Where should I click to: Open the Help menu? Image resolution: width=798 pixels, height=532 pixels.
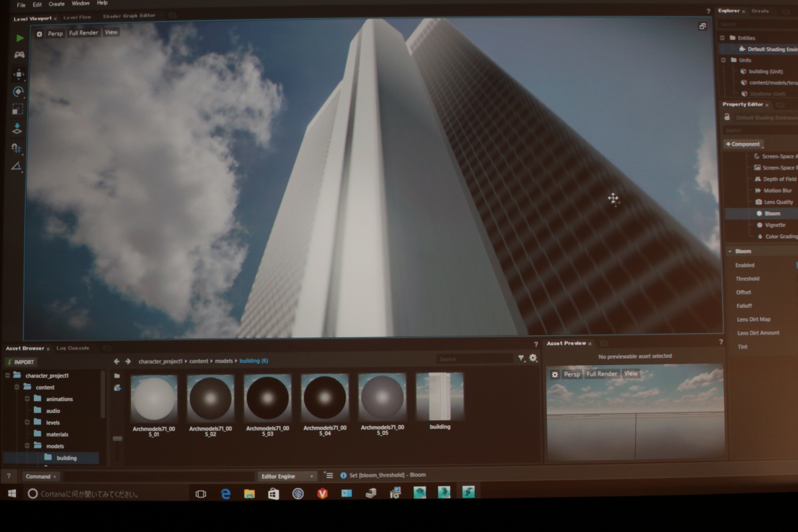[x=102, y=3]
